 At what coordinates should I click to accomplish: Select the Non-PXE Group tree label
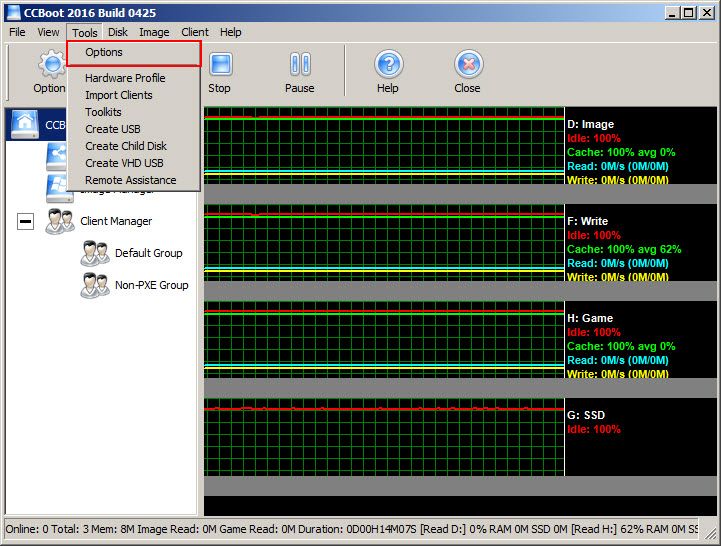pyautogui.click(x=151, y=285)
